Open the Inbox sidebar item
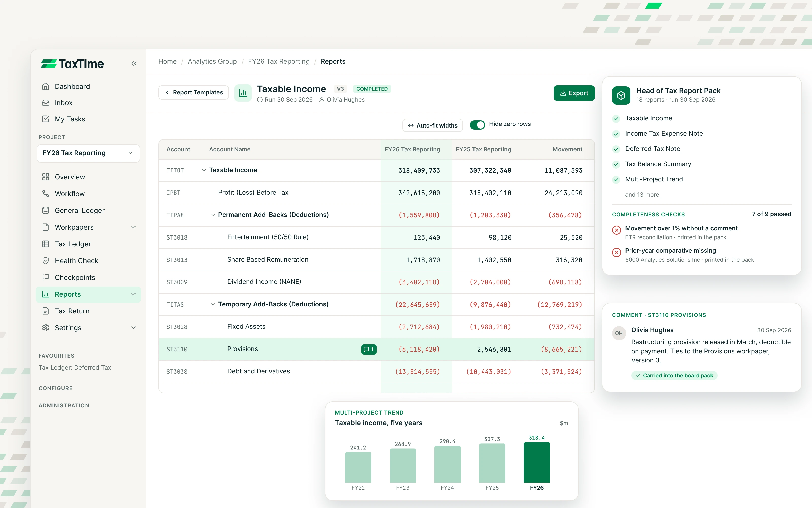This screenshot has height=508, width=812. pos(88,102)
